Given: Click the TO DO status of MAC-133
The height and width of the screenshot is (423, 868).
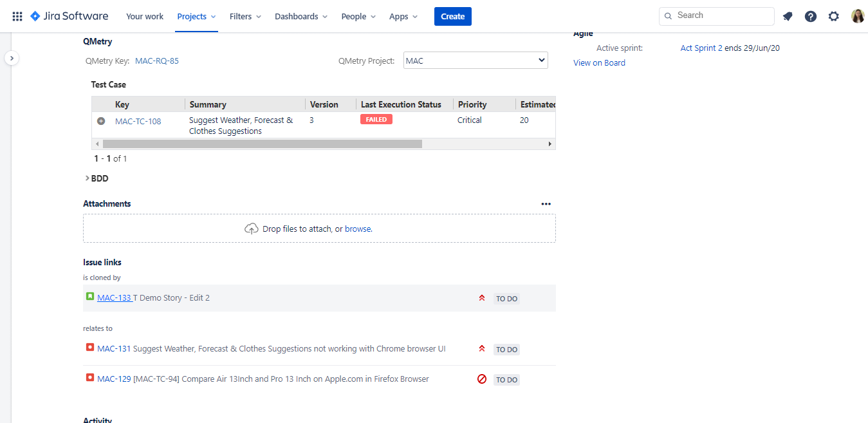Looking at the screenshot, I should (507, 299).
